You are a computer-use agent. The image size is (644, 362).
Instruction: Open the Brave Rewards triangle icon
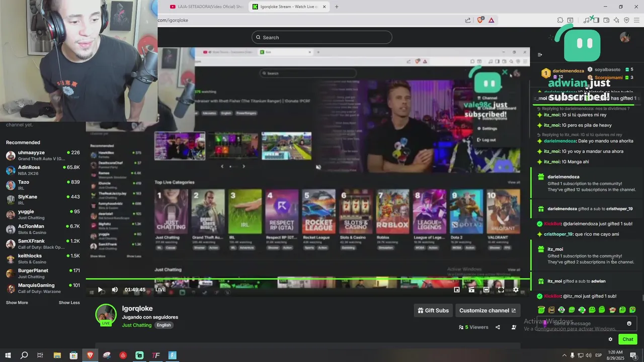tap(491, 20)
